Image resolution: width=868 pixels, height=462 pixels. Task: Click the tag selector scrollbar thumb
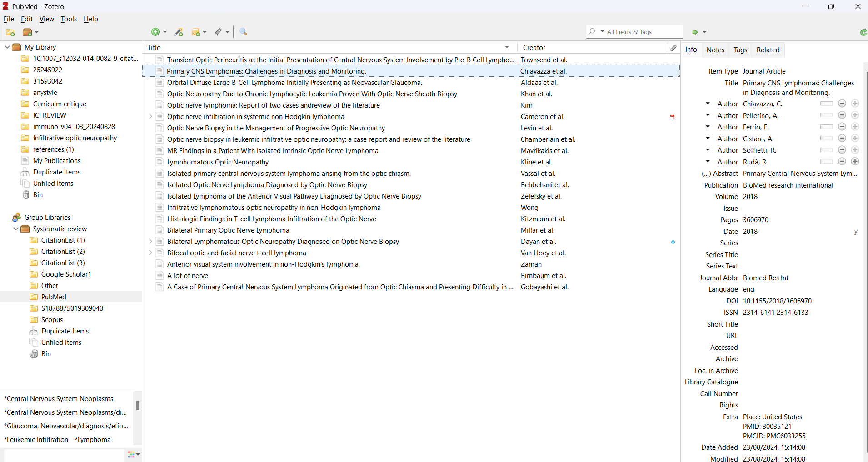click(x=138, y=405)
